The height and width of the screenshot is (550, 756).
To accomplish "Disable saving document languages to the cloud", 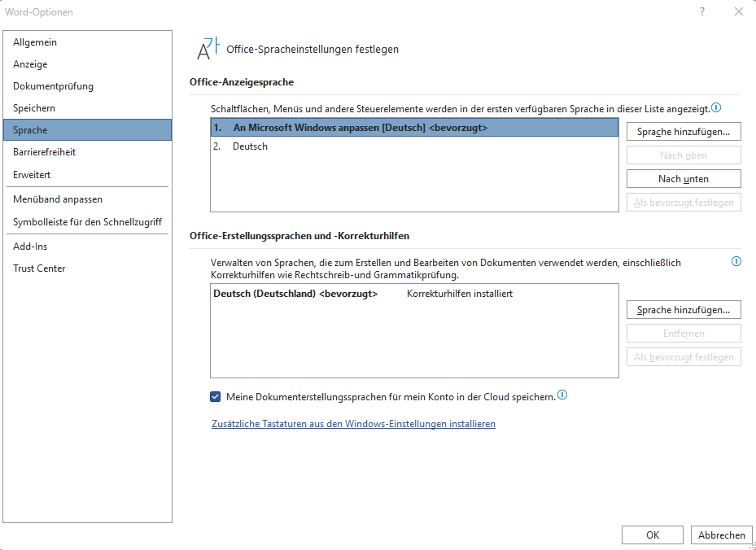I will [x=215, y=396].
